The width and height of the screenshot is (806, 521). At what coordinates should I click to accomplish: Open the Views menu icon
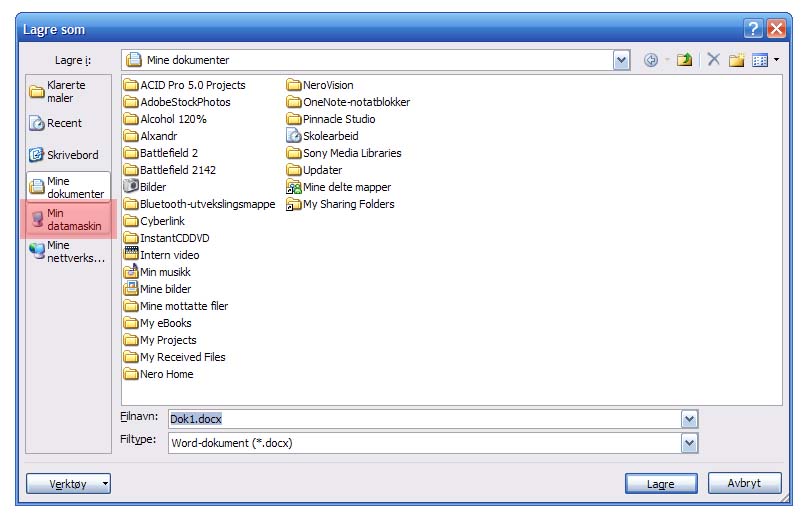[x=760, y=60]
